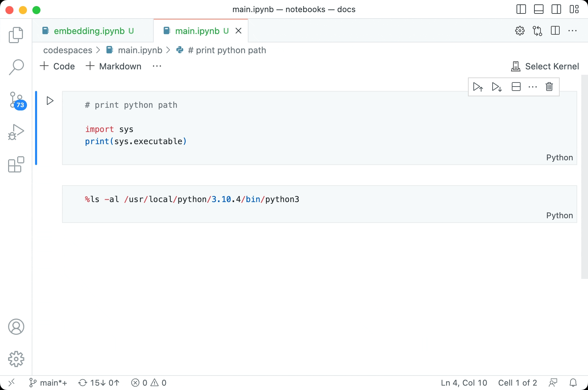The image size is (588, 390).
Task: Execute the cell and below
Action: point(497,87)
